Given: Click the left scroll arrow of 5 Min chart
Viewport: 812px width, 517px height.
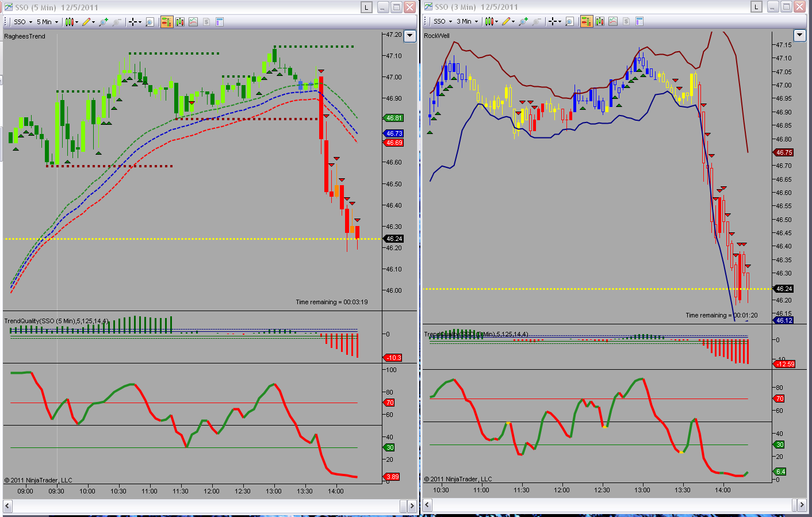Looking at the screenshot, I should (x=8, y=506).
